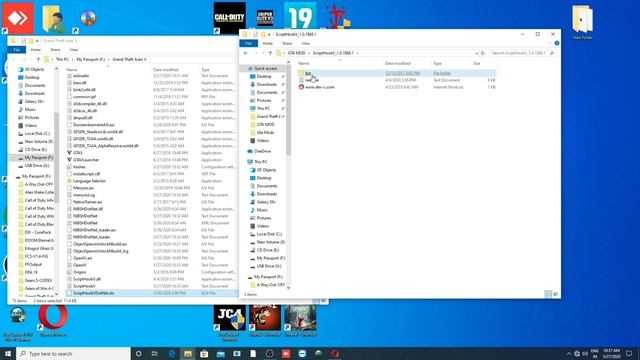Click the Cortana circle icon on taskbar

pos(138,353)
